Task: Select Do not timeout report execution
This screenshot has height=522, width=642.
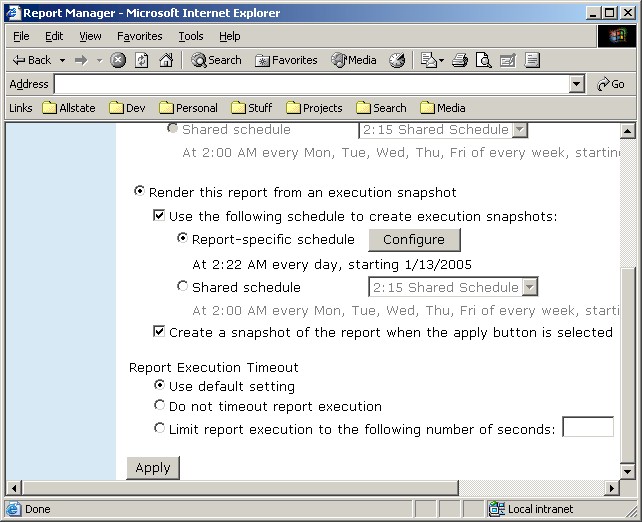Action: click(159, 405)
